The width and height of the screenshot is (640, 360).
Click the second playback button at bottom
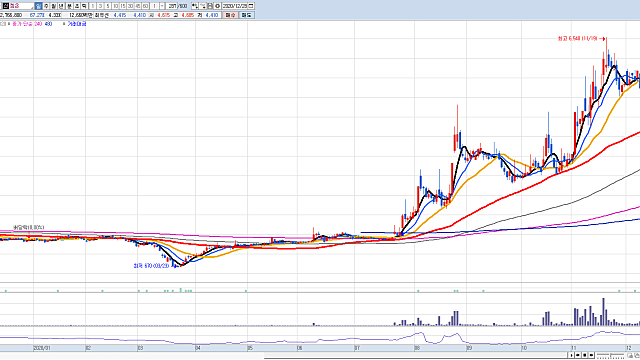pos(578,355)
